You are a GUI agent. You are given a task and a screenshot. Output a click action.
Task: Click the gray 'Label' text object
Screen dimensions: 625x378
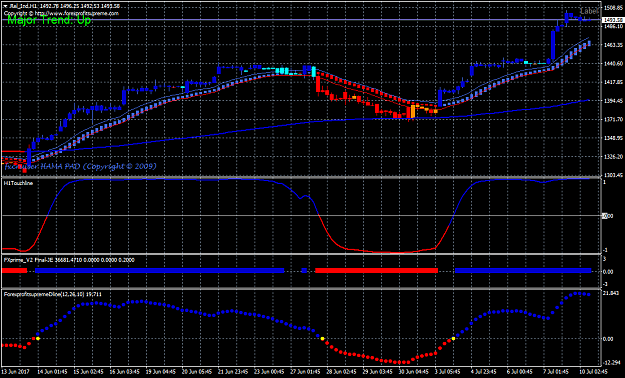[590, 12]
